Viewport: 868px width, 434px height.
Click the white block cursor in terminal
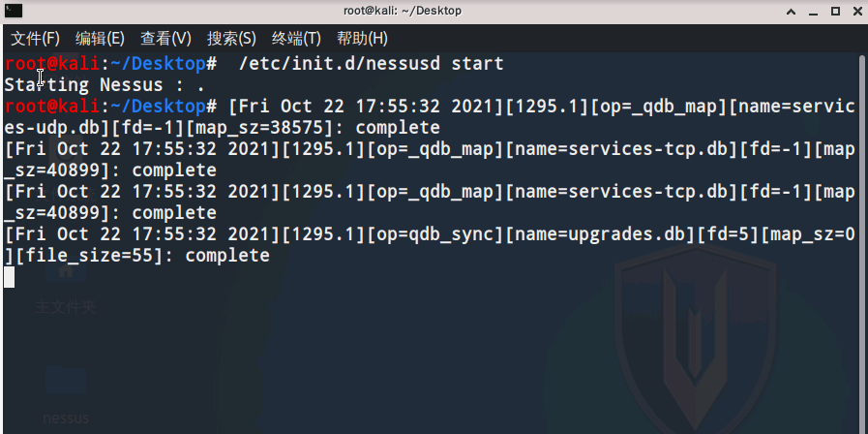[x=9, y=277]
